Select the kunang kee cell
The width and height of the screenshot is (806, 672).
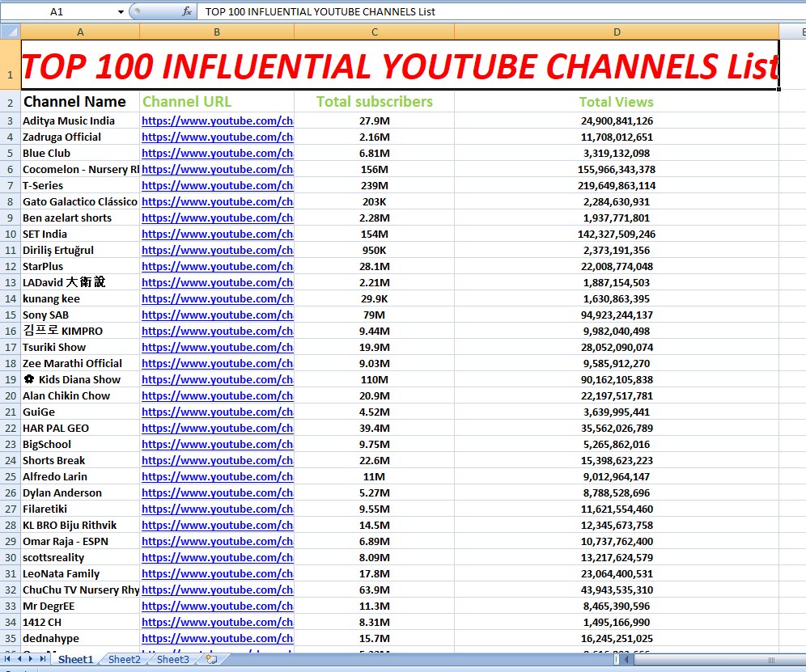click(x=80, y=299)
